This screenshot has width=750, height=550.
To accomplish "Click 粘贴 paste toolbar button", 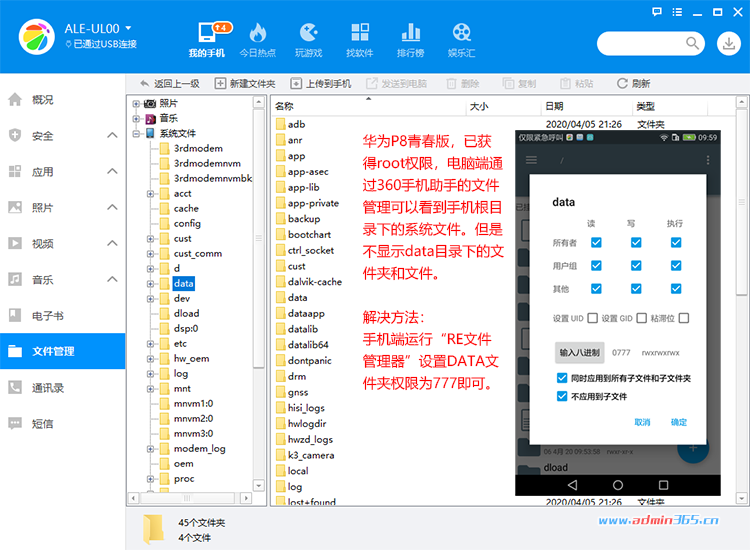I will 576,84.
